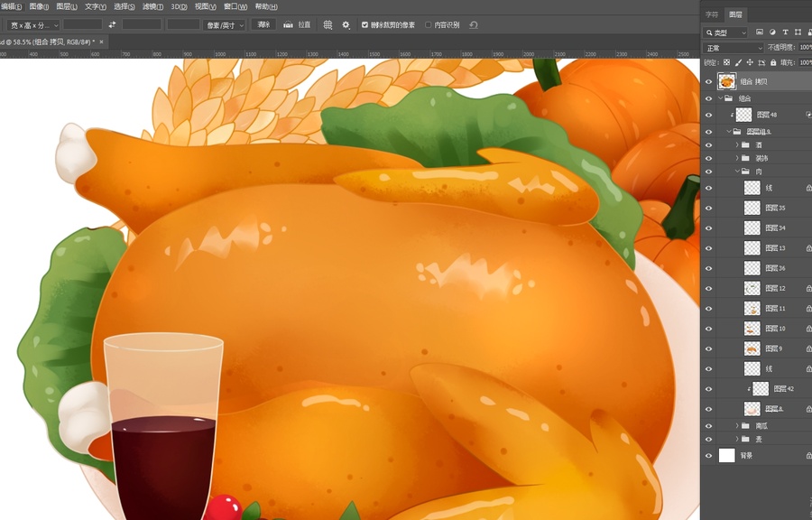This screenshot has width=812, height=520.
Task: Open the blend mode 正常 dropdown
Action: tap(733, 48)
